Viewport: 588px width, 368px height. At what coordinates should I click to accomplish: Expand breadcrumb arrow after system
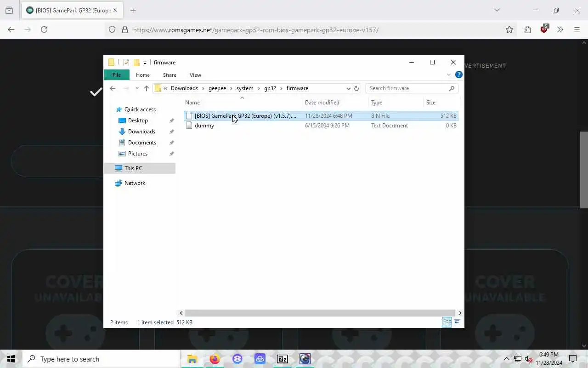(258, 88)
